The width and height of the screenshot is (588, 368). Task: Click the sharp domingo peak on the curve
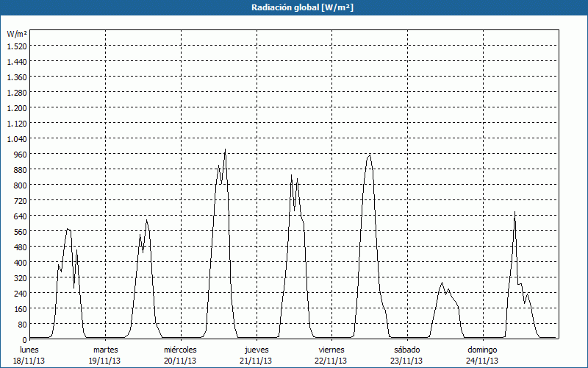pyautogui.click(x=514, y=212)
